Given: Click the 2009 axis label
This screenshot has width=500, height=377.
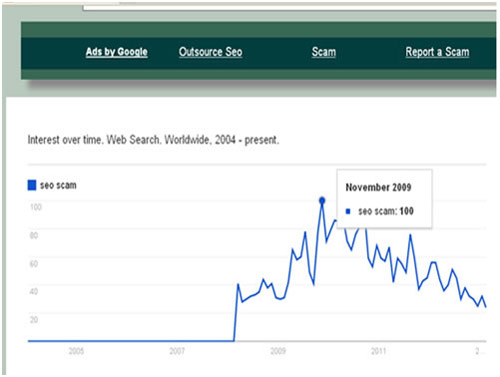Looking at the screenshot, I should coord(278,351).
